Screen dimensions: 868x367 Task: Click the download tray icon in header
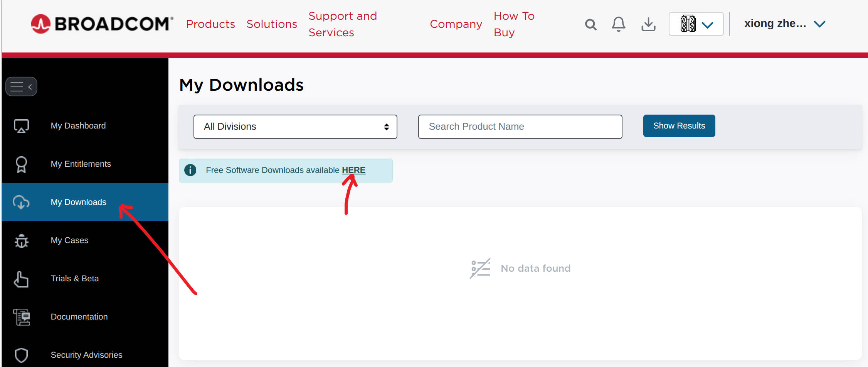[x=648, y=24]
